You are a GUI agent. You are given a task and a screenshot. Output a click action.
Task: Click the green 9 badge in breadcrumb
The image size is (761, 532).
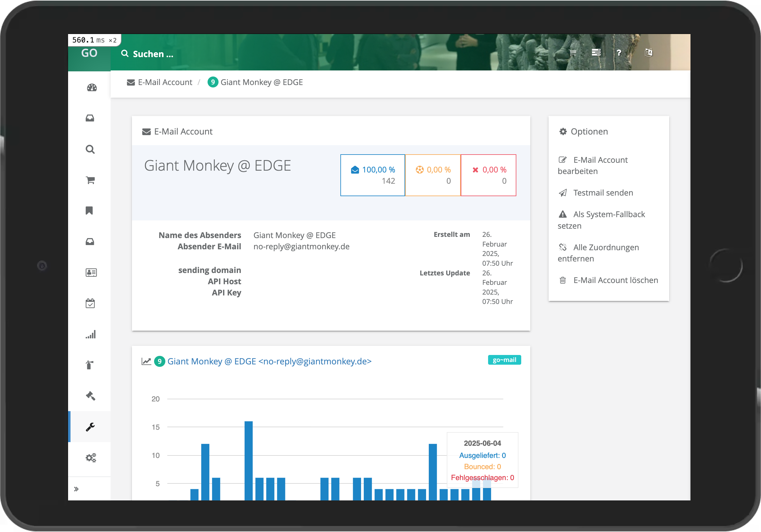tap(212, 82)
